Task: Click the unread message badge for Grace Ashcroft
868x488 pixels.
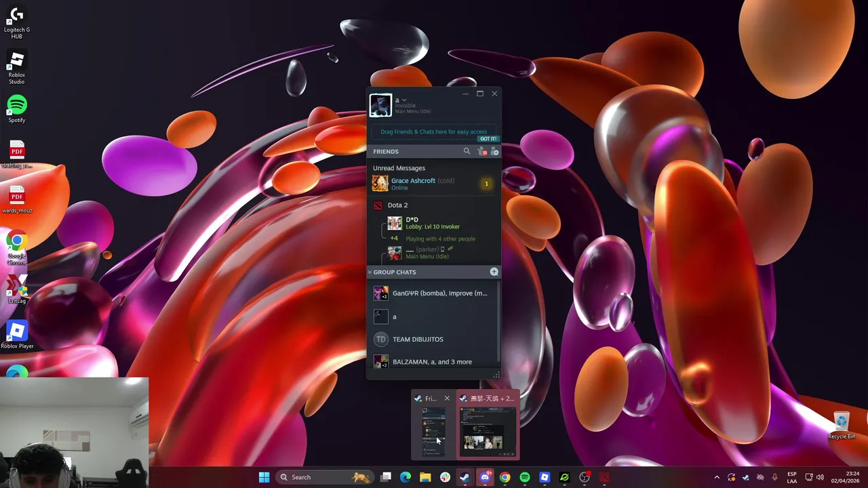Action: coord(486,184)
